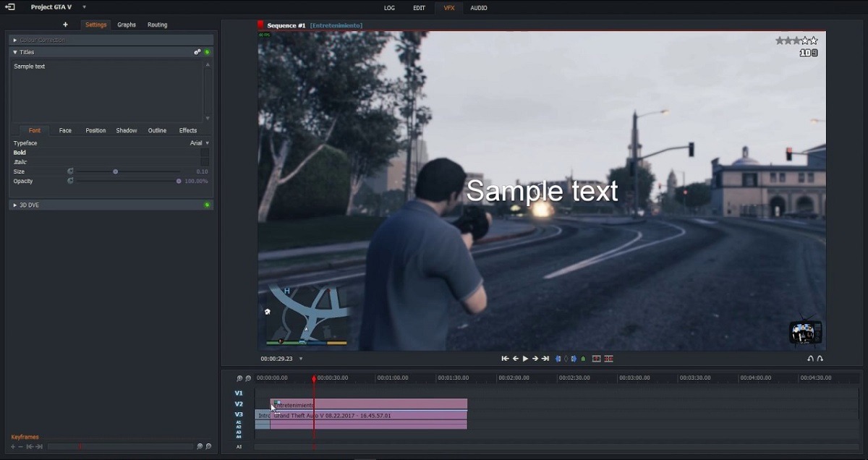This screenshot has width=868, height=460.
Task: Click the remove marked section icon
Action: pos(597,359)
